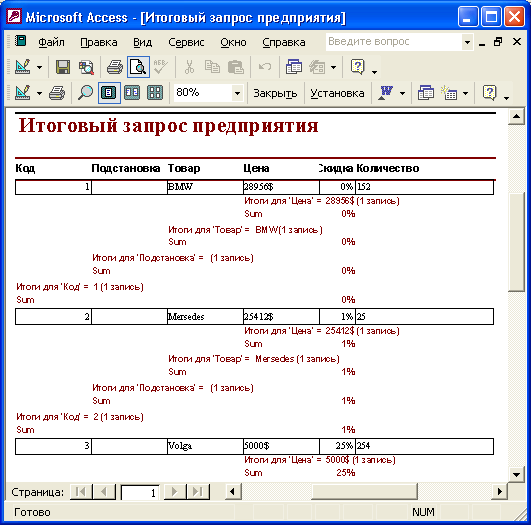Click the Undo arrow icon
This screenshot has height=525, width=531.
click(x=265, y=67)
